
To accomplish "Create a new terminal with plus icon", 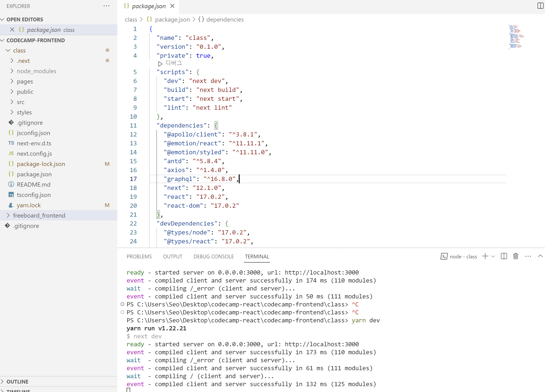I will [485, 256].
